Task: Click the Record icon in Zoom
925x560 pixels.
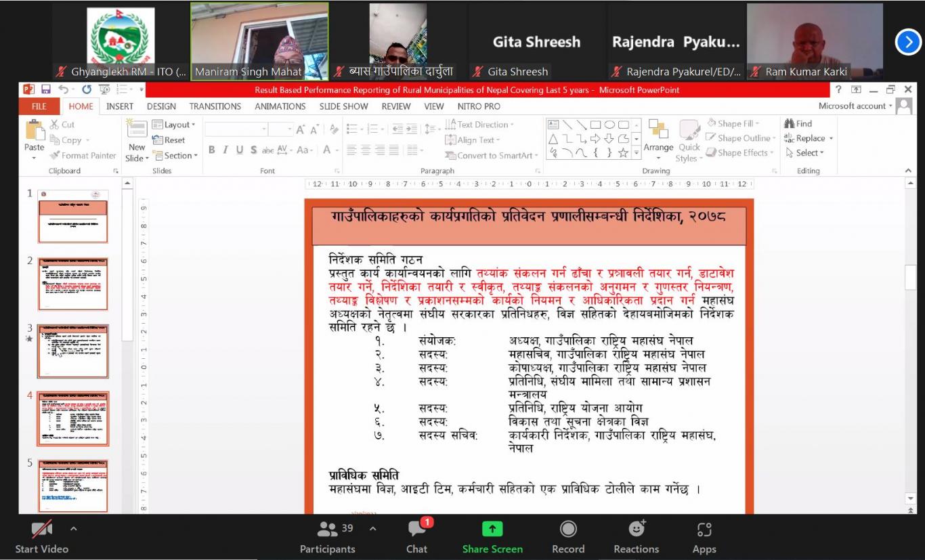Action: click(568, 529)
